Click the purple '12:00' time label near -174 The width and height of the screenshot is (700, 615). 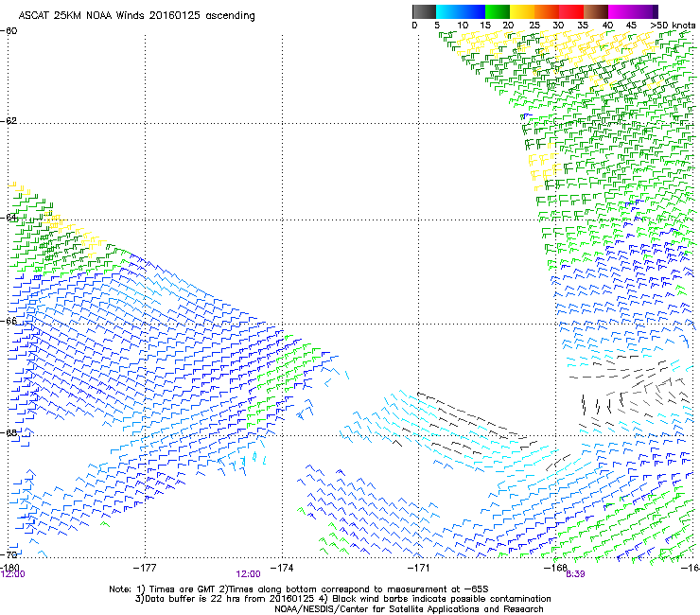point(248,574)
